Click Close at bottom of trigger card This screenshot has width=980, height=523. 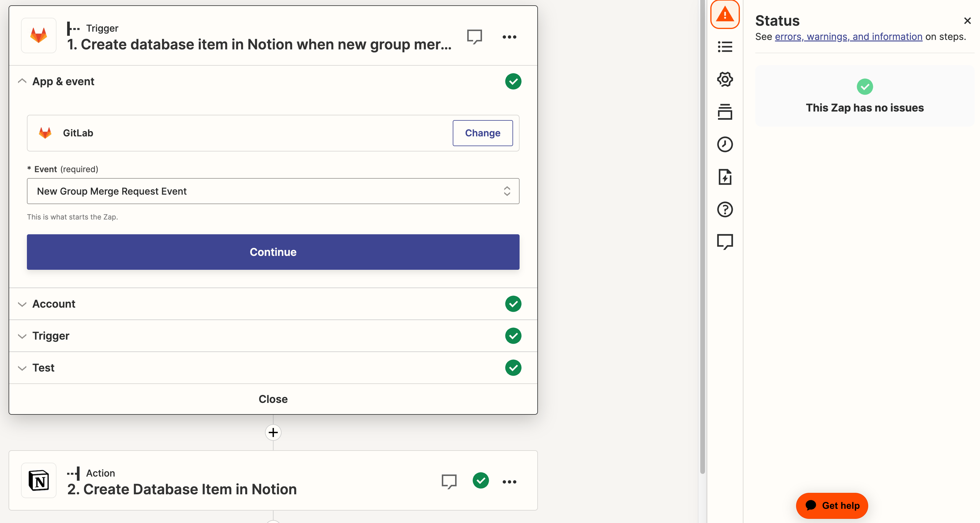pyautogui.click(x=273, y=399)
